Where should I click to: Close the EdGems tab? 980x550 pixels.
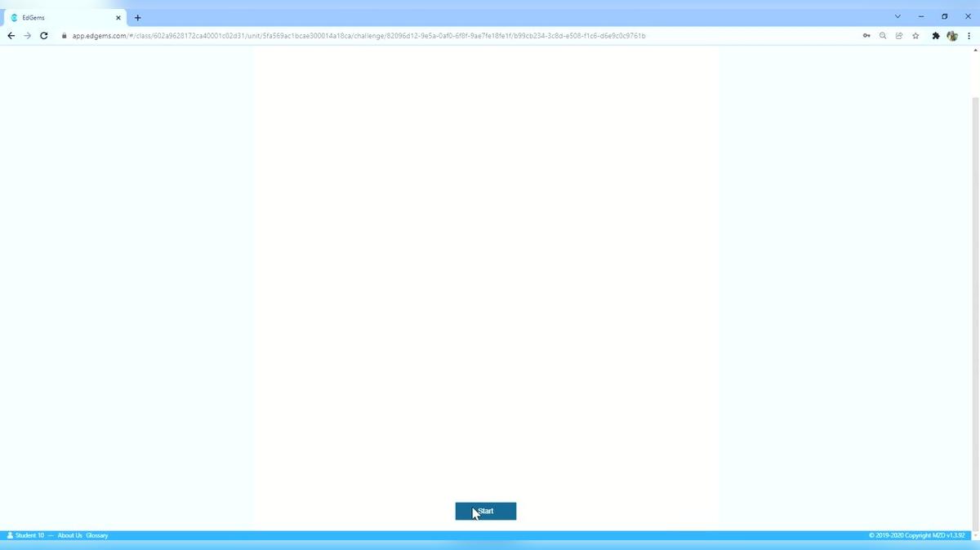118,17
